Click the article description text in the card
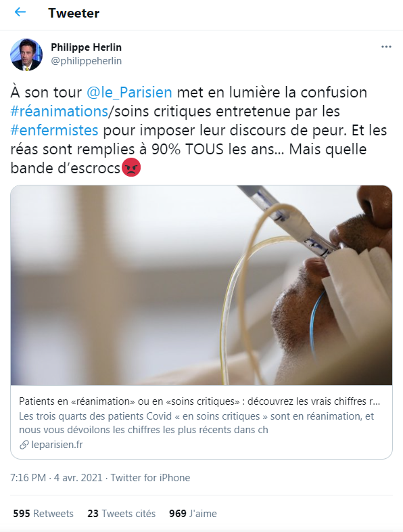This screenshot has width=403, height=532. pyautogui.click(x=196, y=423)
